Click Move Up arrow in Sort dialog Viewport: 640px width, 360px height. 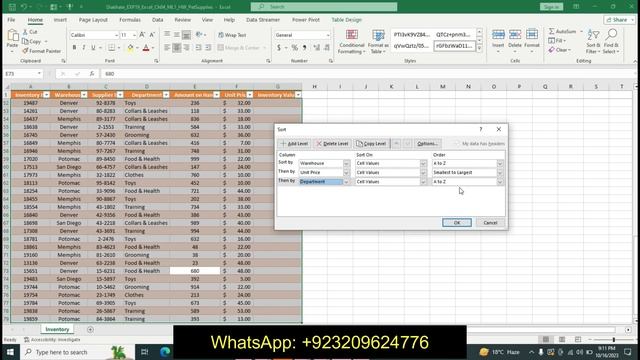pyautogui.click(x=396, y=144)
